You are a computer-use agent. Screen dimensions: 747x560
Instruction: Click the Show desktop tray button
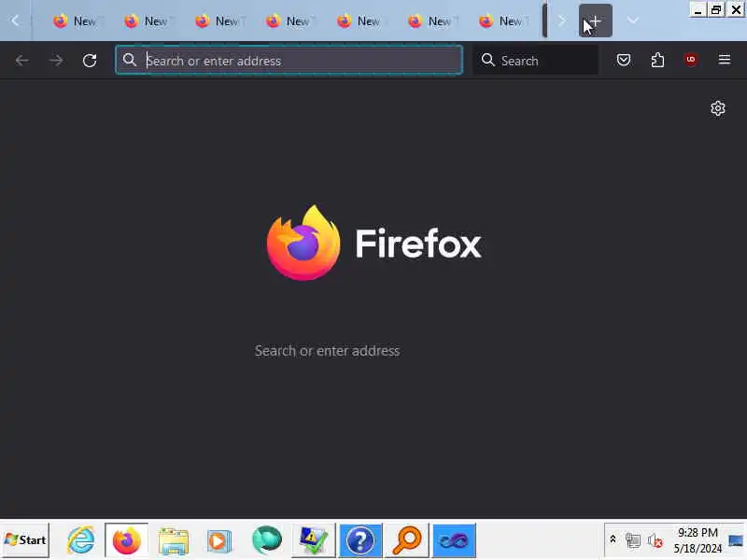tap(736, 540)
